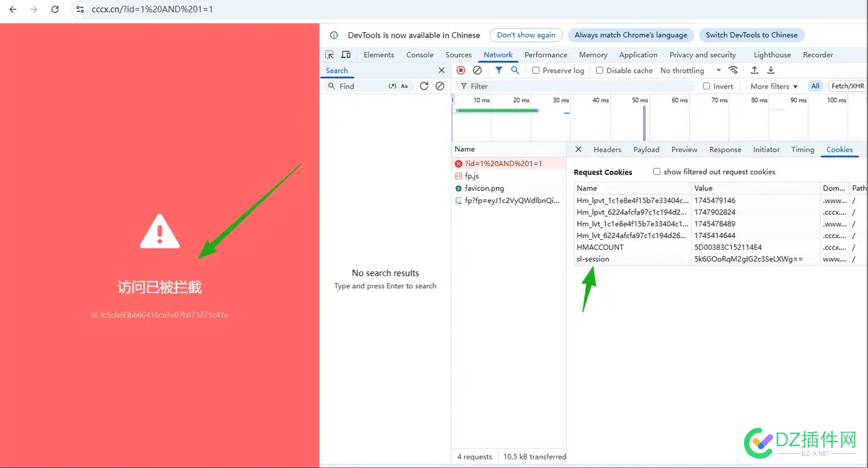This screenshot has height=468, width=868.
Task: Open the Elements tab
Action: 379,55
